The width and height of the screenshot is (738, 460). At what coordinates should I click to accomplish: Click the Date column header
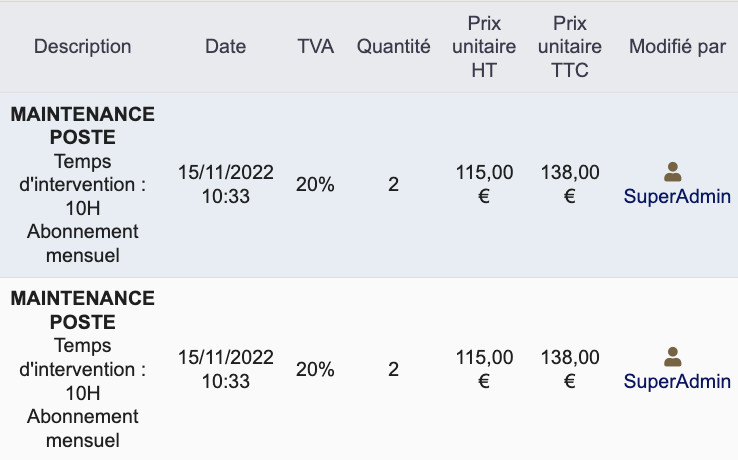225,47
